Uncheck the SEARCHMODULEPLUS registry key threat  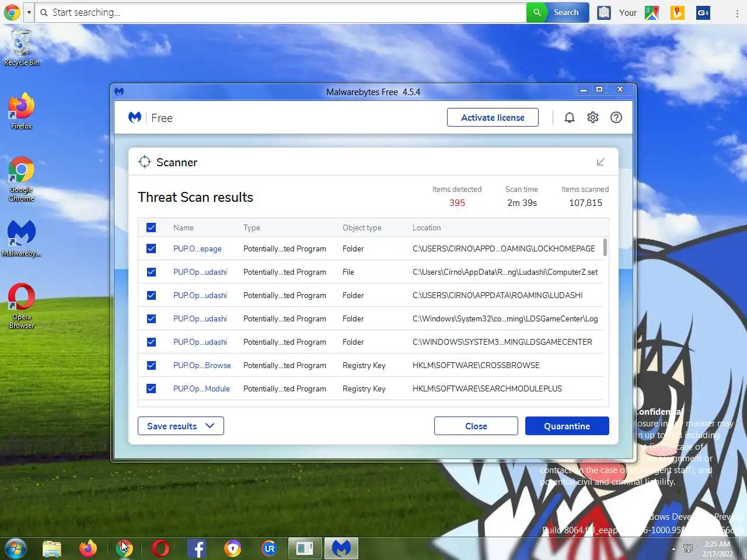[x=151, y=388]
